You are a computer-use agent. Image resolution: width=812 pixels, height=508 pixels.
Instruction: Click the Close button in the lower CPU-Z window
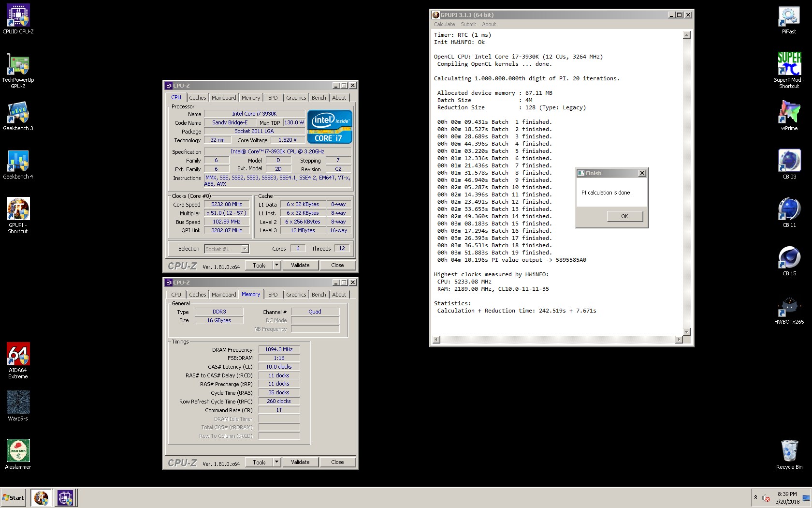(337, 462)
